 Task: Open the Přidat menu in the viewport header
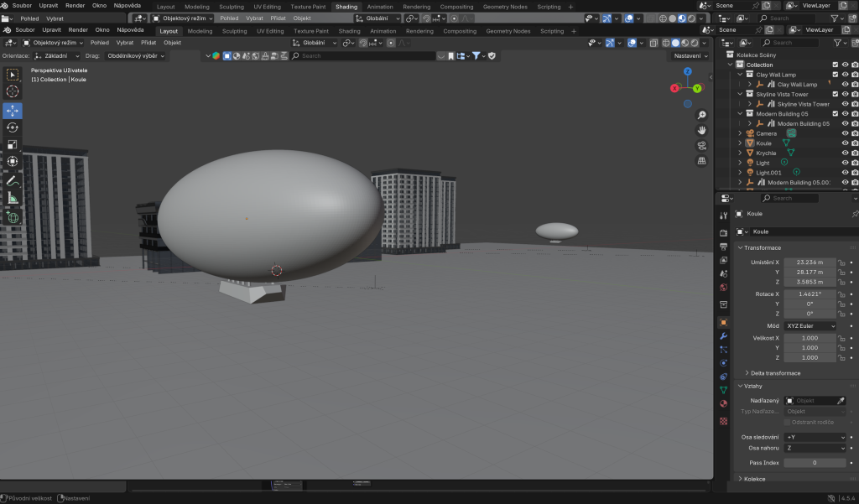click(x=148, y=42)
